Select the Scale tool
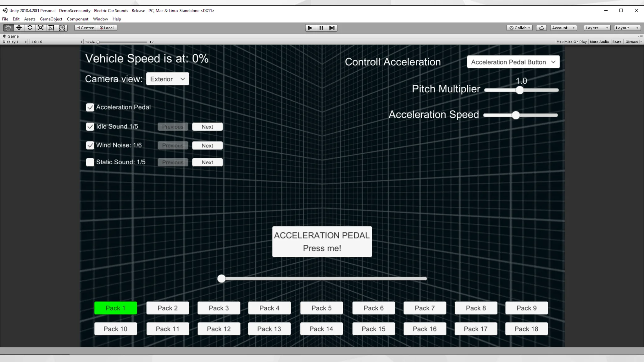The height and width of the screenshot is (362, 644). (x=41, y=28)
